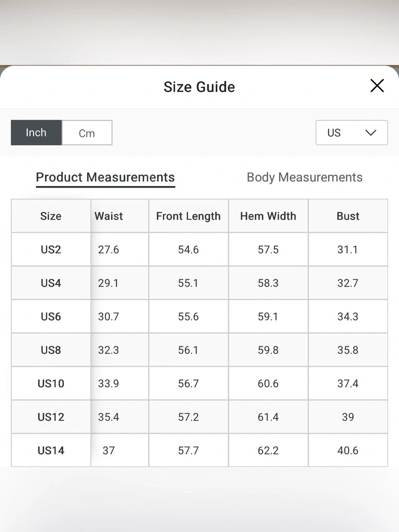Select the US14 size row label
Screen dimensions: 399x532
click(51, 450)
